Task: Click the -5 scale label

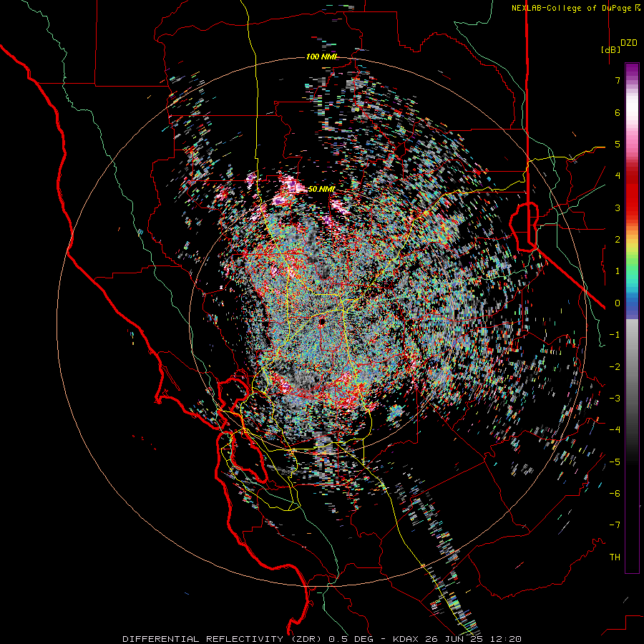Action: click(615, 462)
